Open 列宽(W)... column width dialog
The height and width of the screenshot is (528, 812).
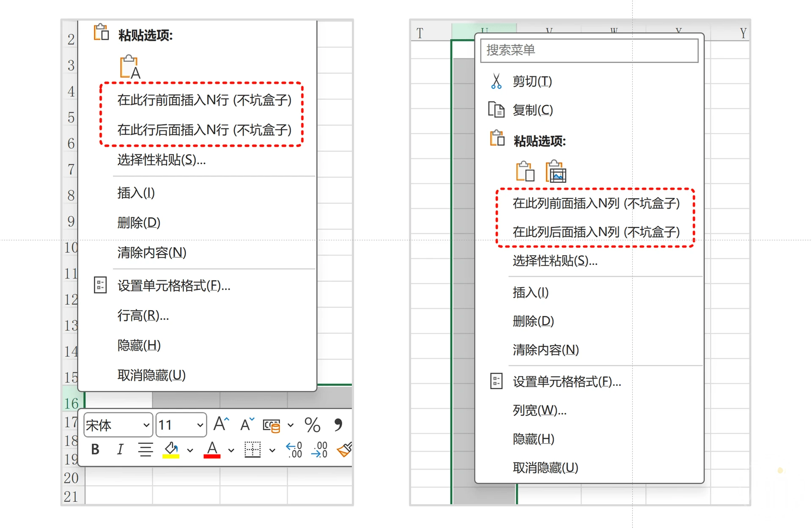click(x=539, y=410)
